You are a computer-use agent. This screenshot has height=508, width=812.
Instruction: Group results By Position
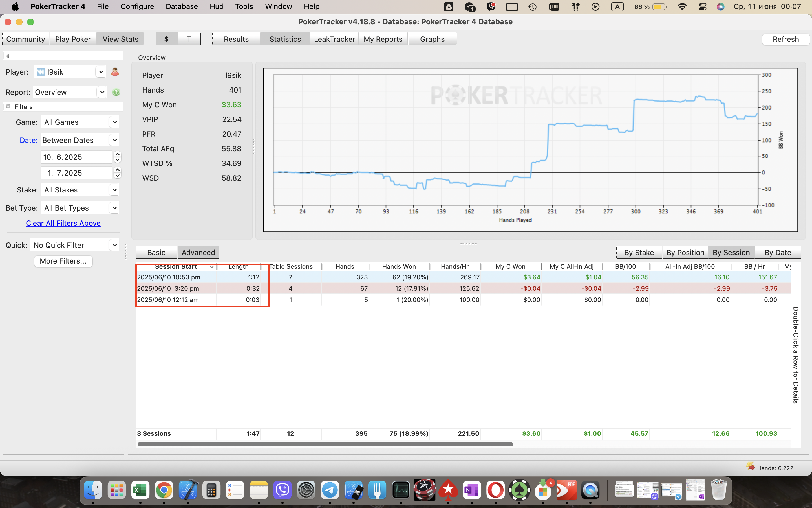tap(685, 252)
